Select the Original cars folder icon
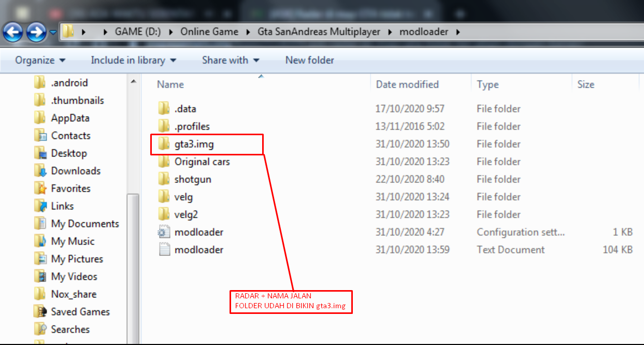 click(x=164, y=162)
